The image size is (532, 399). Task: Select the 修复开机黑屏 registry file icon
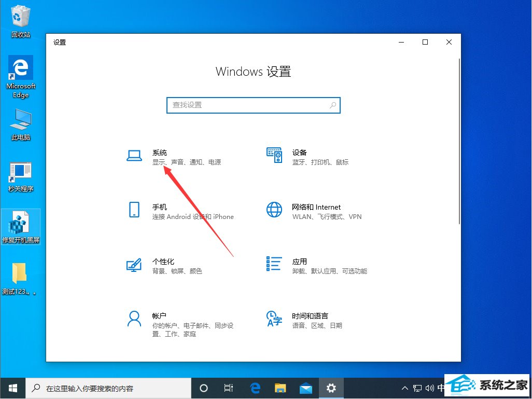(x=21, y=227)
